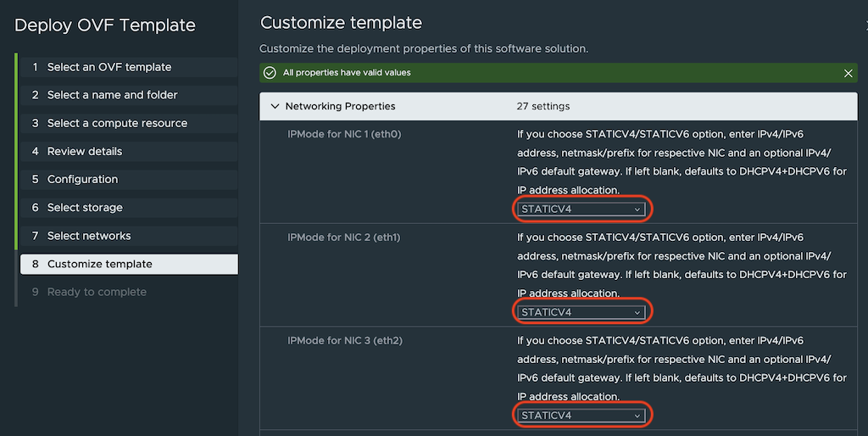Open IPMode dropdown for NIC 1 (eth0)
The width and height of the screenshot is (868, 436).
click(x=581, y=209)
